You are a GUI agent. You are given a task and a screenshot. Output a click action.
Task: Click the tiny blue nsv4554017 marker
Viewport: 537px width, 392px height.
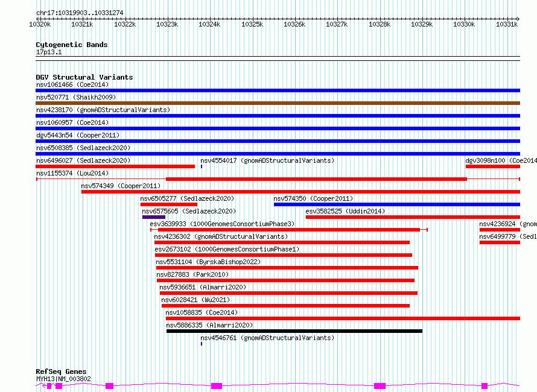tap(202, 166)
